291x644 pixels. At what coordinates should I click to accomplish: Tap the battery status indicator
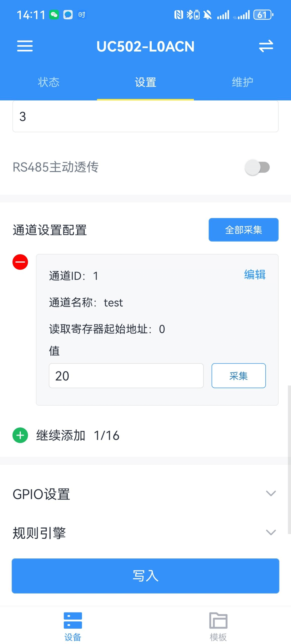[x=263, y=15]
